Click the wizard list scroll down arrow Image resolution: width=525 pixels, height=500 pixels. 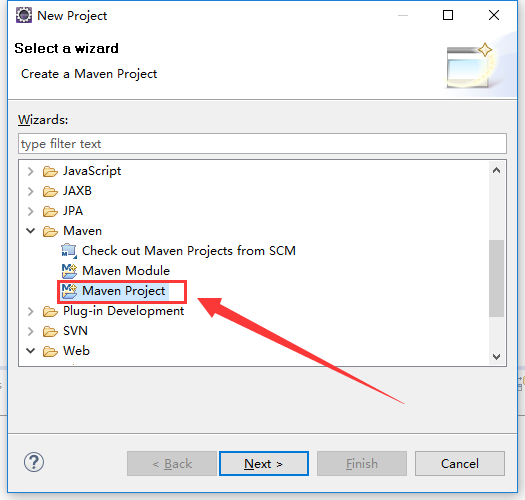497,357
